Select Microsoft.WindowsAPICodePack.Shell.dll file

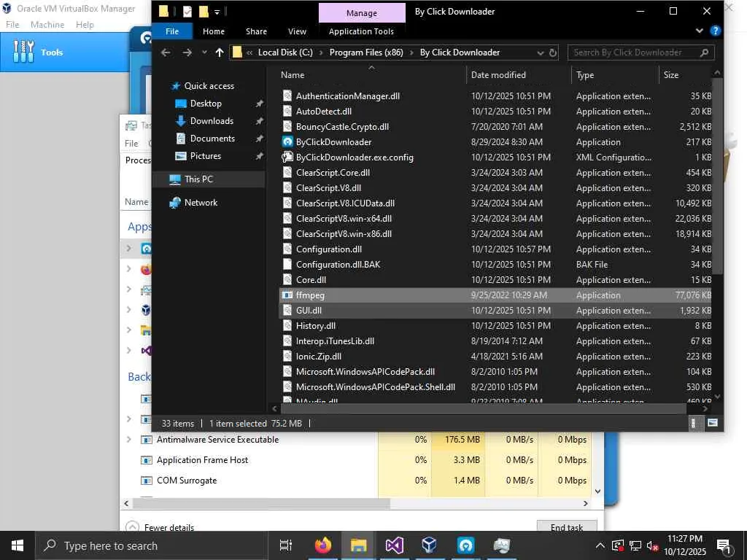coord(376,387)
